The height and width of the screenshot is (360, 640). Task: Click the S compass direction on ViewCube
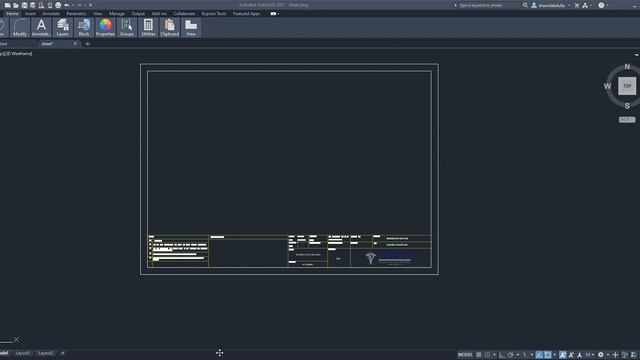pos(627,106)
